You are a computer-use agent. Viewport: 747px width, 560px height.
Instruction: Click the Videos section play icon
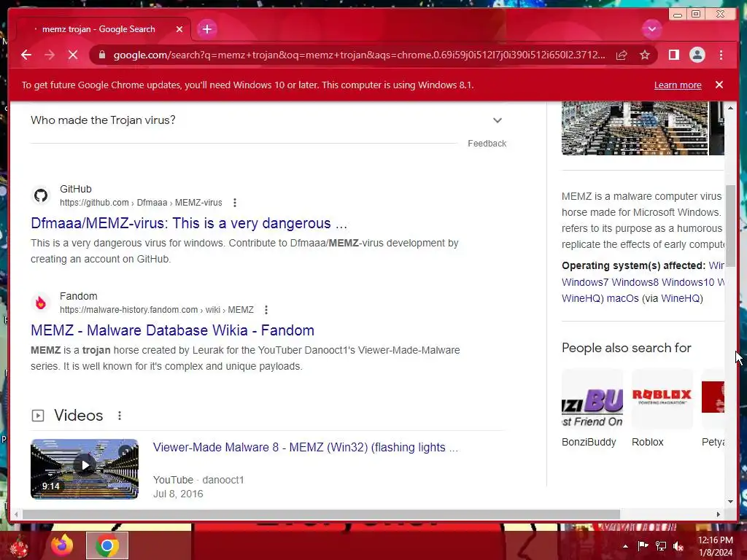[38, 416]
